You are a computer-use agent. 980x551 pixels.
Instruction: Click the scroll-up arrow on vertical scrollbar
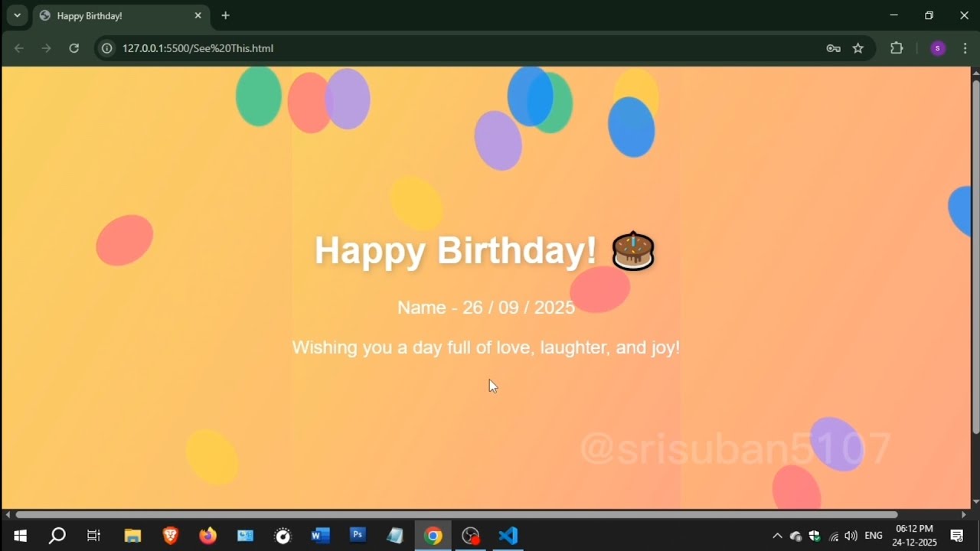coord(975,72)
